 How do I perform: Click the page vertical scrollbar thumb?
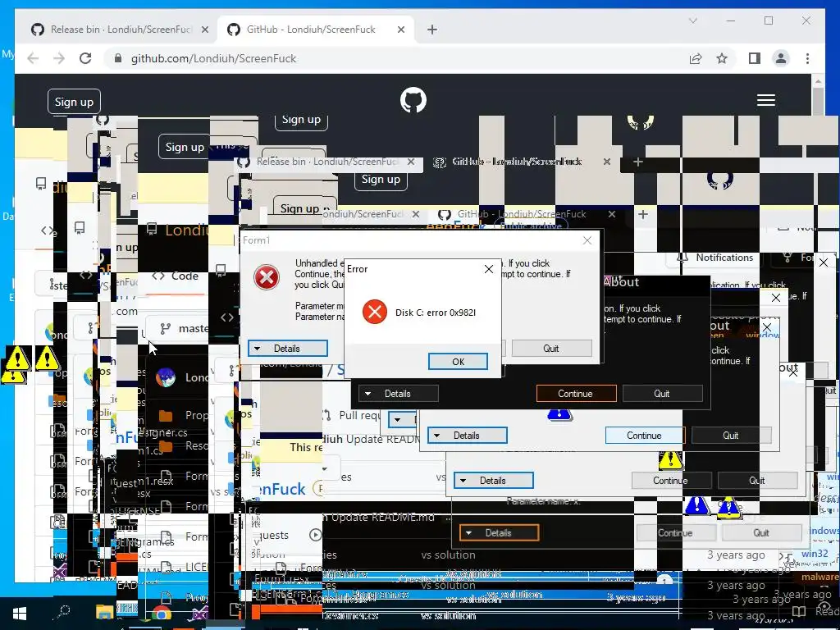[818, 102]
